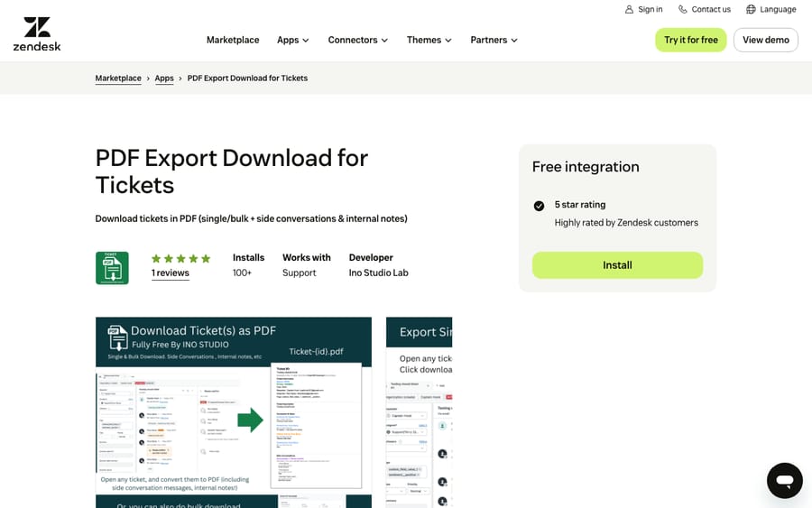Click the Ino Studio Lab developer name
The image size is (812, 508).
[x=379, y=272]
